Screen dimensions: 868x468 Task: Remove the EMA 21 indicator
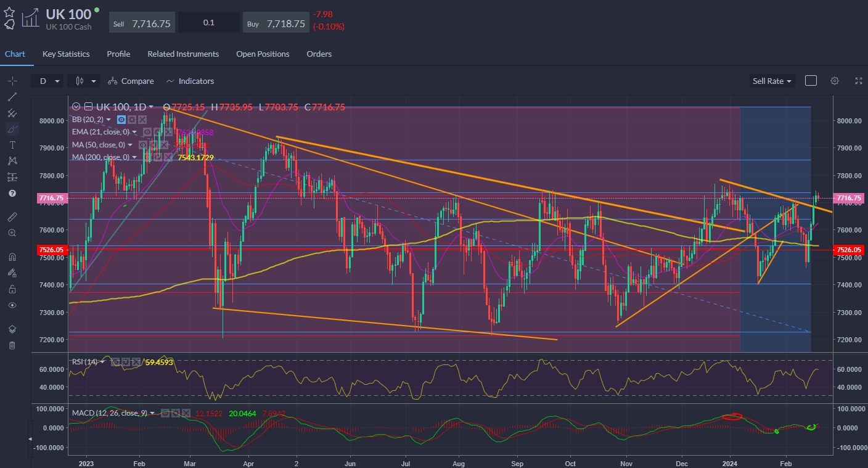click(168, 132)
